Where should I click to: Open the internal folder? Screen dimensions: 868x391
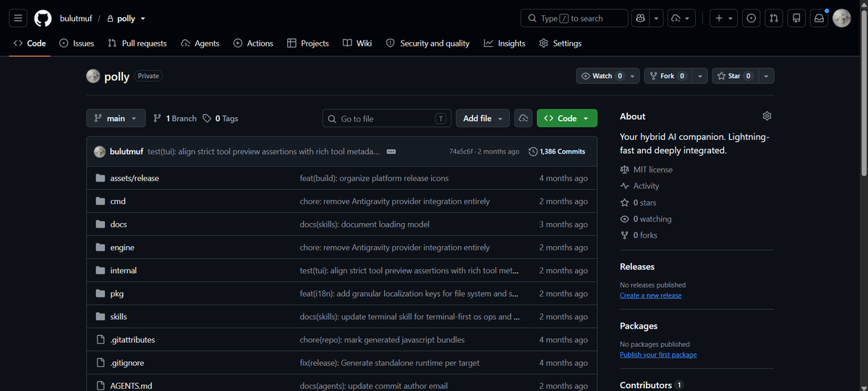(x=123, y=271)
